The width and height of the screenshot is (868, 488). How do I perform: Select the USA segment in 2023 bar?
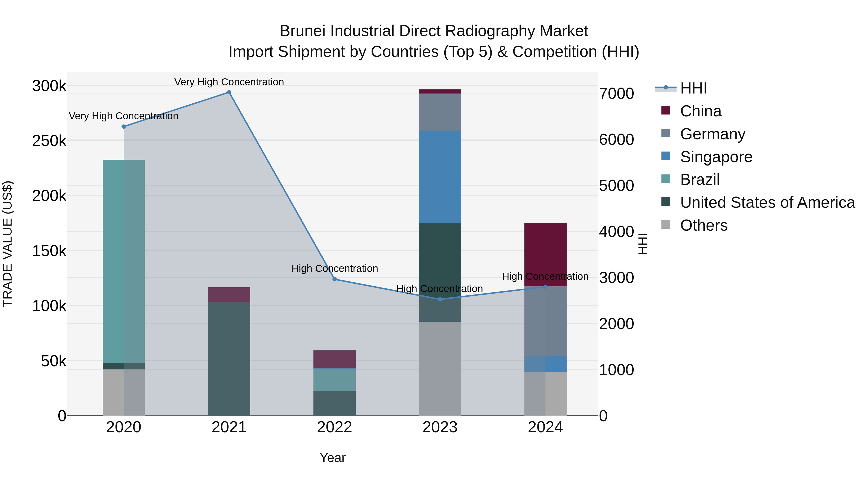[440, 273]
